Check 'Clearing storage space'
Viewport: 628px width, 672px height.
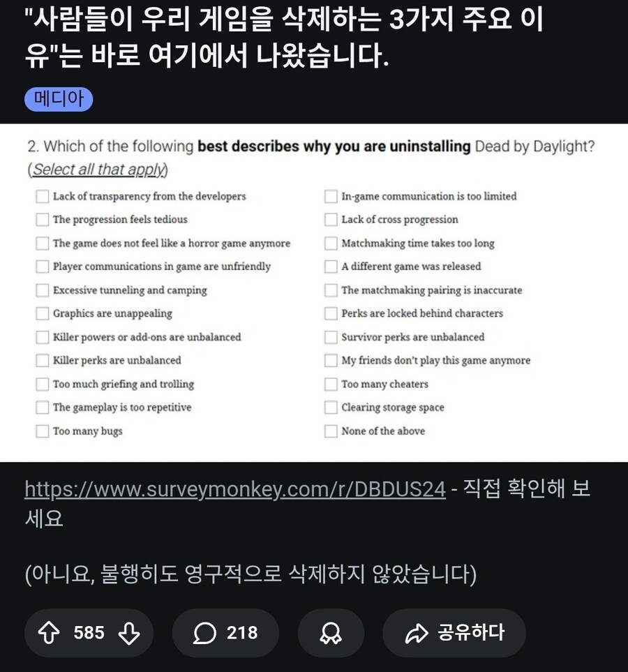[x=329, y=408]
